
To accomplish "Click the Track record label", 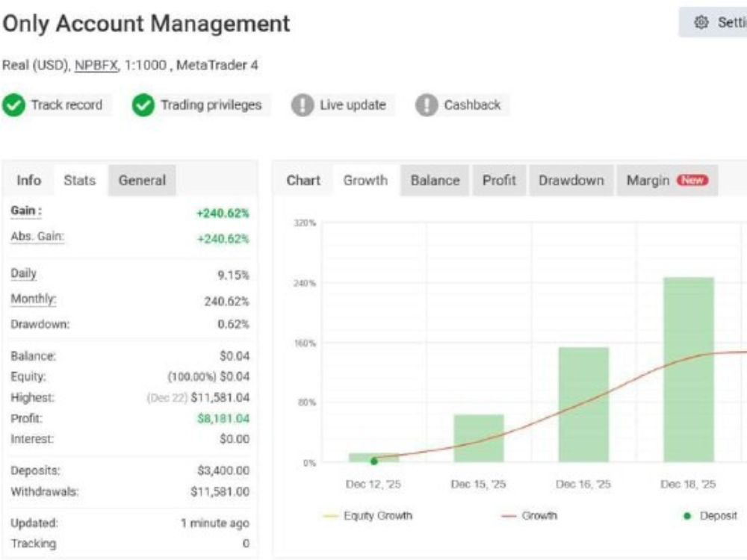I will coord(66,105).
